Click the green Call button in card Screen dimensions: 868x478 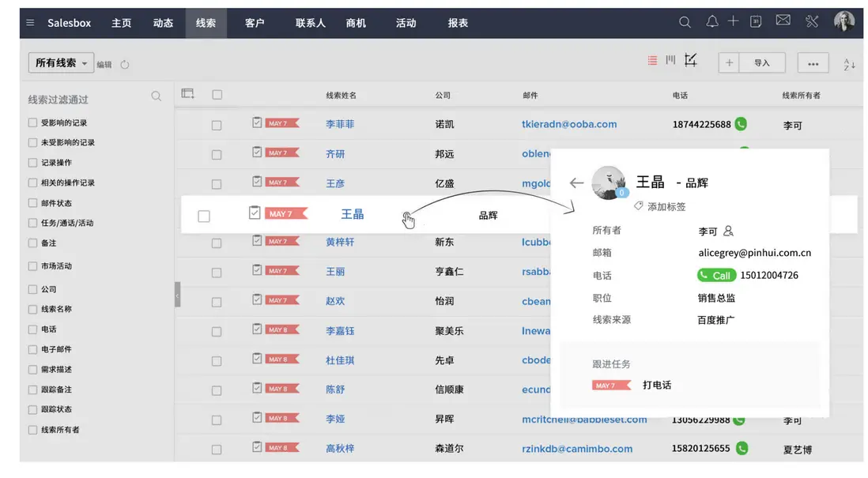point(715,275)
